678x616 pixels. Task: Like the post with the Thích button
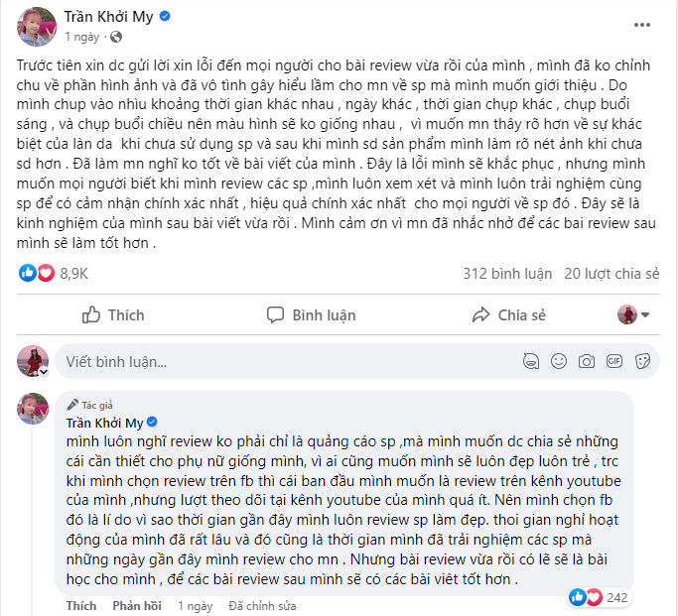(113, 314)
